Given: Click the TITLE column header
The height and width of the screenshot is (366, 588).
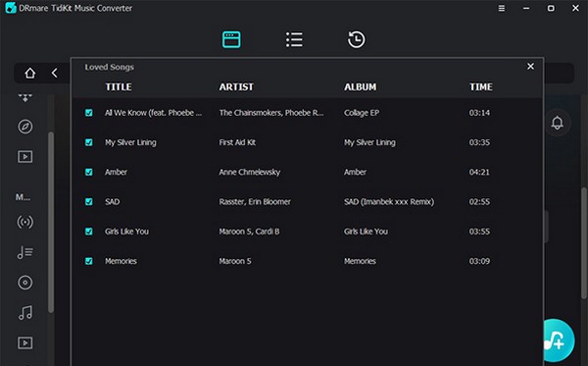Looking at the screenshot, I should pyautogui.click(x=119, y=87).
